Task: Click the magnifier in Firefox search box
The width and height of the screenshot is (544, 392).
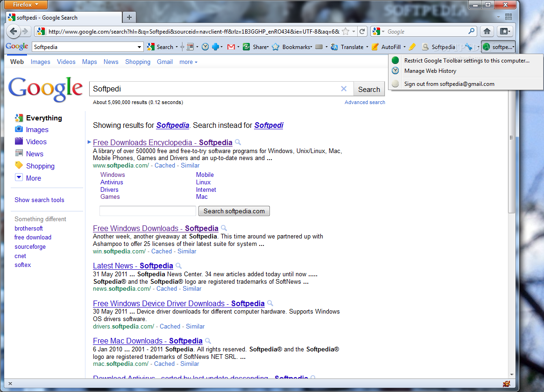Action: tap(471, 31)
